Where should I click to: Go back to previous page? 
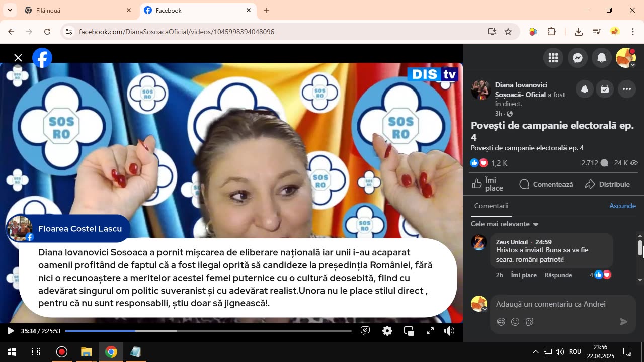point(11,32)
